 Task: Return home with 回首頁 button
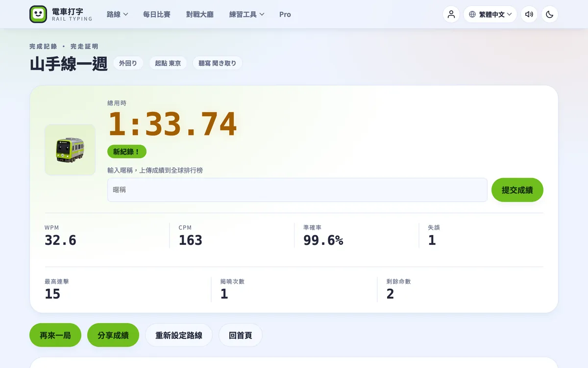[241, 335]
